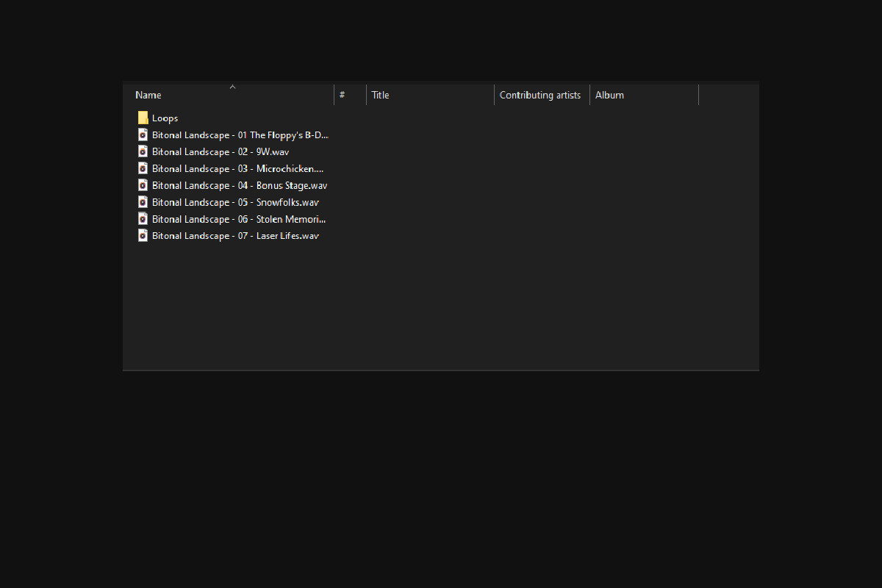Click the Bonus Stage.wav file icon
Image resolution: width=882 pixels, height=588 pixels.
[143, 185]
